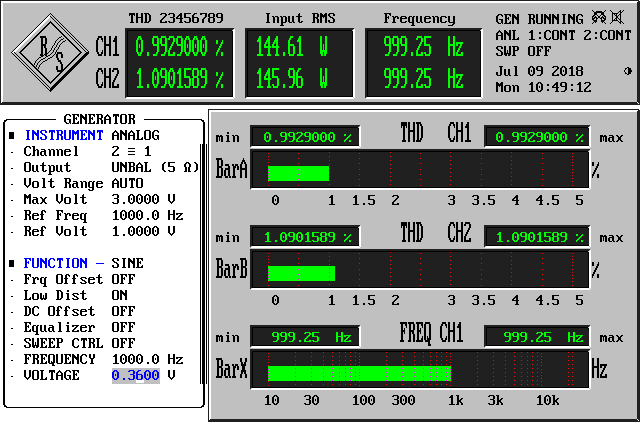640x422 pixels.
Task: Click the BarX FREQ CH1 green bar
Action: (x=359, y=373)
